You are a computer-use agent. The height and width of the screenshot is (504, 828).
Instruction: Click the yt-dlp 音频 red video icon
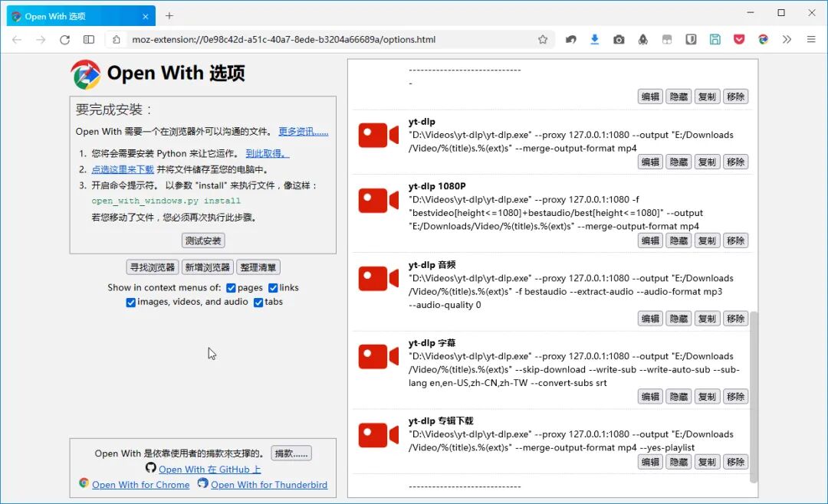(378, 279)
